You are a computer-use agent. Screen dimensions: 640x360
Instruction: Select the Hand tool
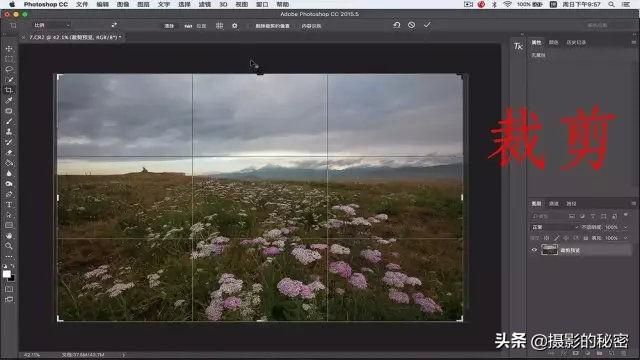click(9, 236)
